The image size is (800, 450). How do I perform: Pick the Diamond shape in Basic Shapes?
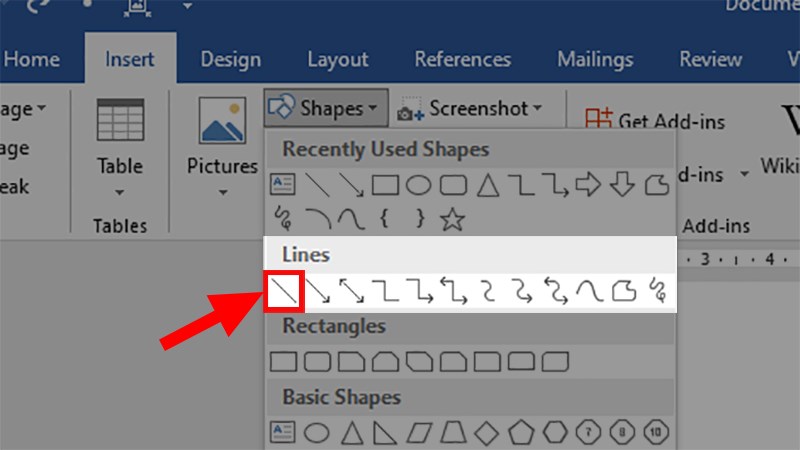pyautogui.click(x=487, y=433)
